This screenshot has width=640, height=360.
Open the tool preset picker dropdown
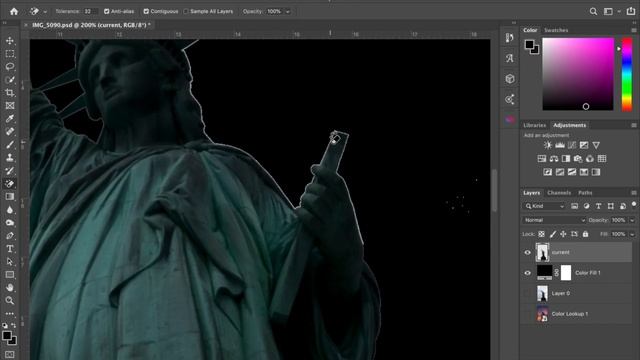click(45, 12)
